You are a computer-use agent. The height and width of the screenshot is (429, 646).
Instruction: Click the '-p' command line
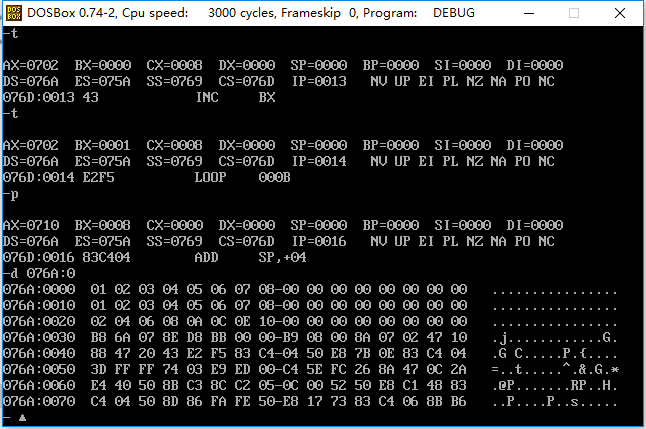11,194
